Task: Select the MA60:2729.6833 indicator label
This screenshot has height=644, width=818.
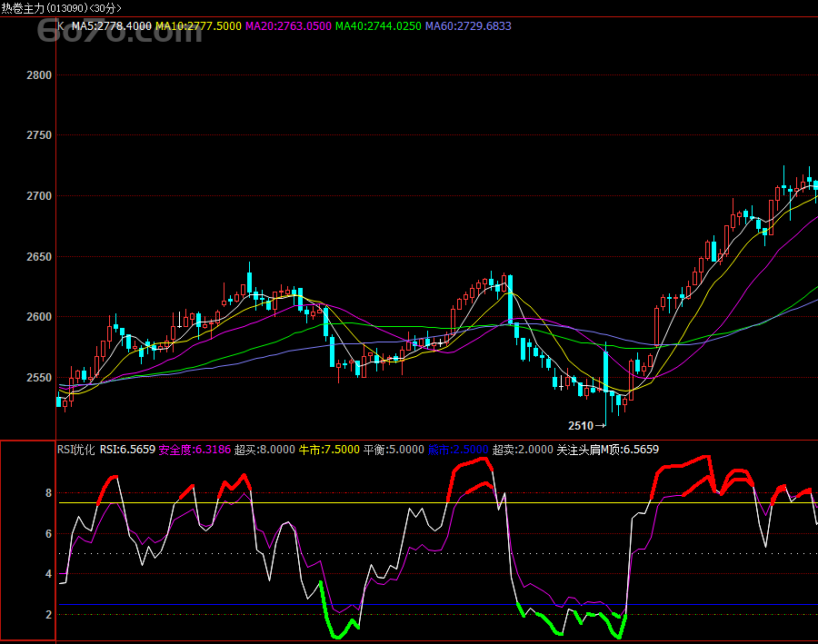Action: coord(468,26)
